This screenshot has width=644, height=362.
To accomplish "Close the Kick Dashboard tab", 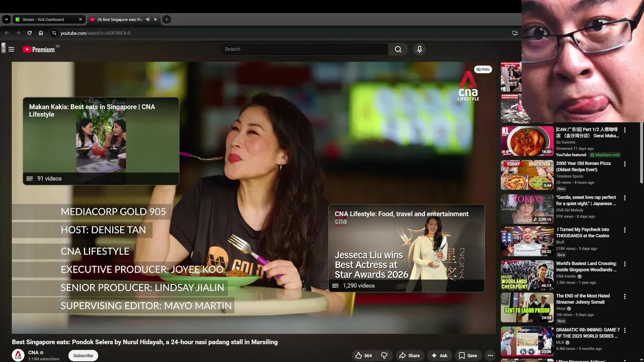I will pyautogui.click(x=80, y=20).
